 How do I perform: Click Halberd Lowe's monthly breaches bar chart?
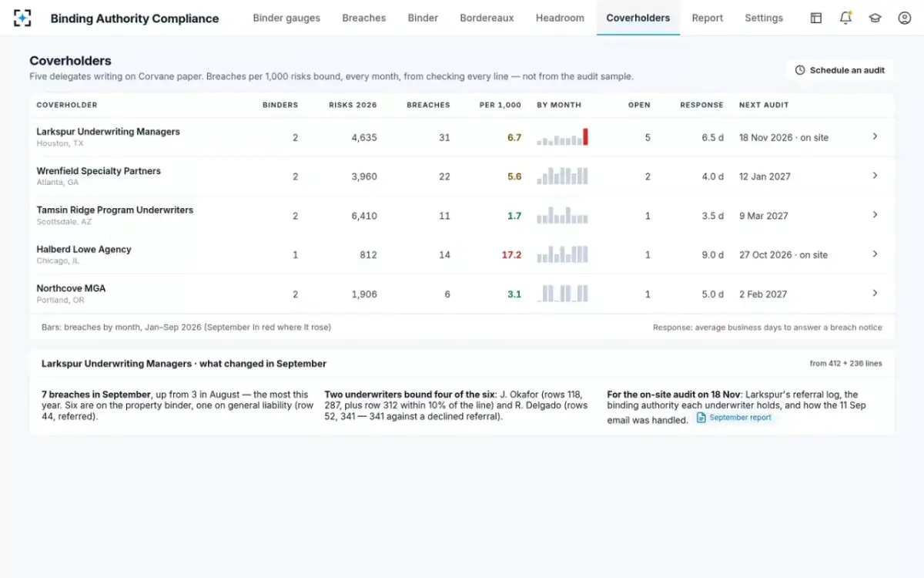click(x=562, y=254)
